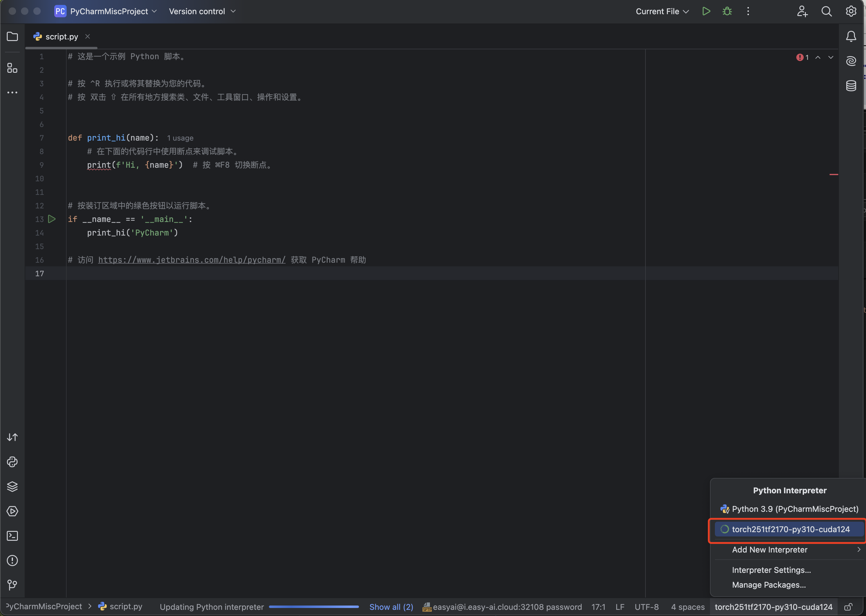Click the Updating Python interpreter progress bar
Image resolution: width=866 pixels, height=616 pixels.
[x=314, y=607]
